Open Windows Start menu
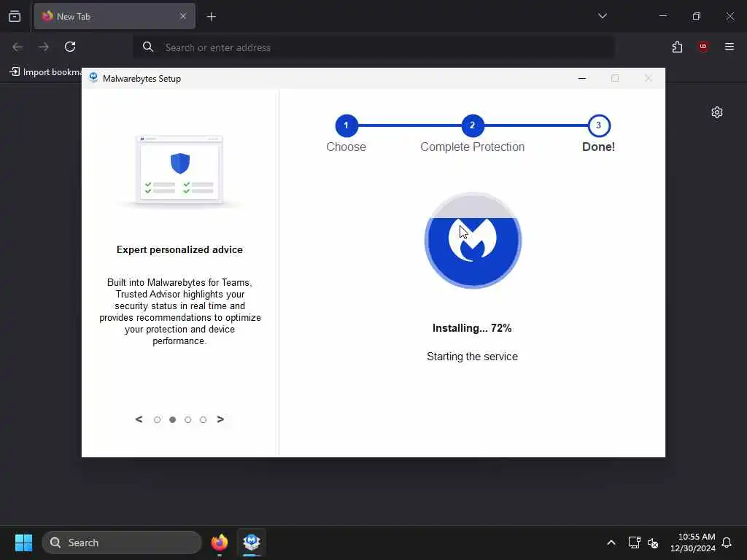This screenshot has height=560, width=747. click(23, 542)
